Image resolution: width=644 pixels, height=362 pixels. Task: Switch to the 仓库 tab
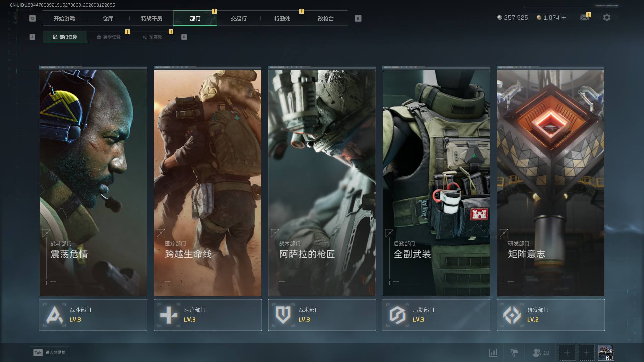(108, 19)
